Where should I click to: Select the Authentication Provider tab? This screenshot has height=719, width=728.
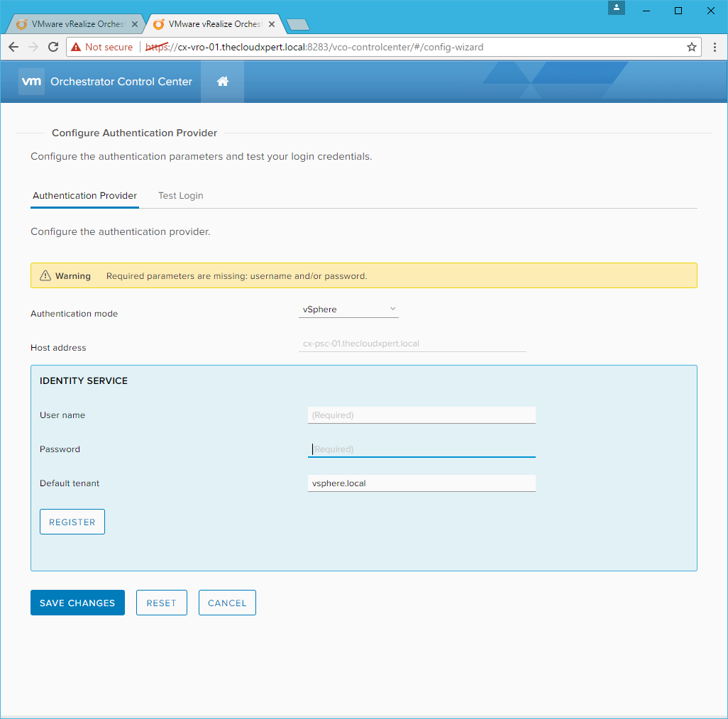click(84, 196)
